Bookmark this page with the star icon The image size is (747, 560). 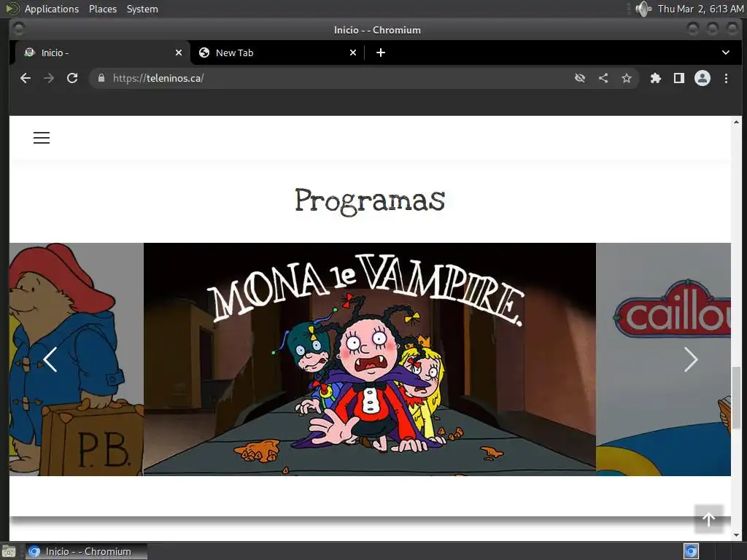coord(627,78)
